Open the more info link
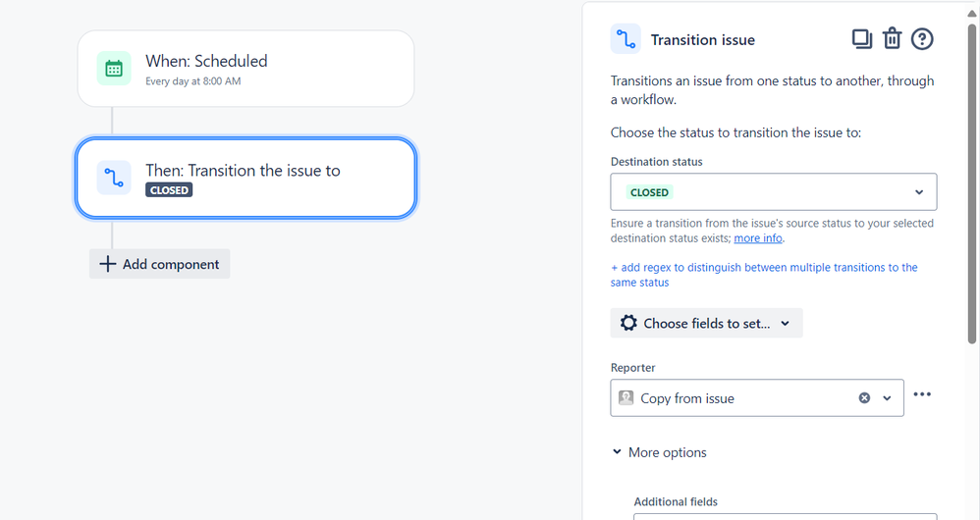Screen dimensions: 980x520 click(x=758, y=238)
